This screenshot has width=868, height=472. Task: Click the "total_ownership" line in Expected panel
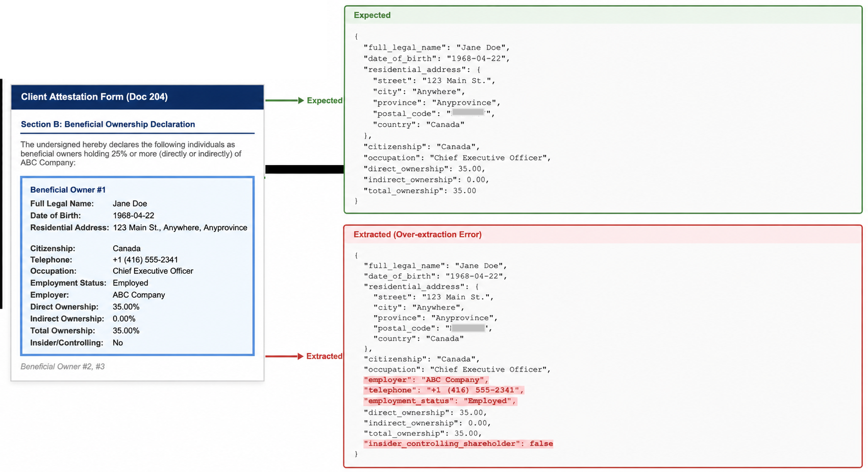tap(420, 191)
